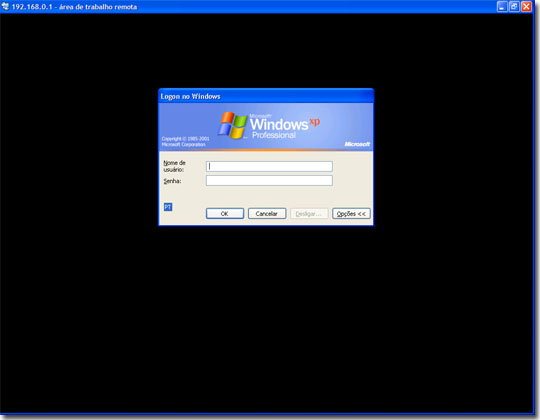The height and width of the screenshot is (420, 540).
Task: Focus the Senha password field
Action: click(269, 181)
